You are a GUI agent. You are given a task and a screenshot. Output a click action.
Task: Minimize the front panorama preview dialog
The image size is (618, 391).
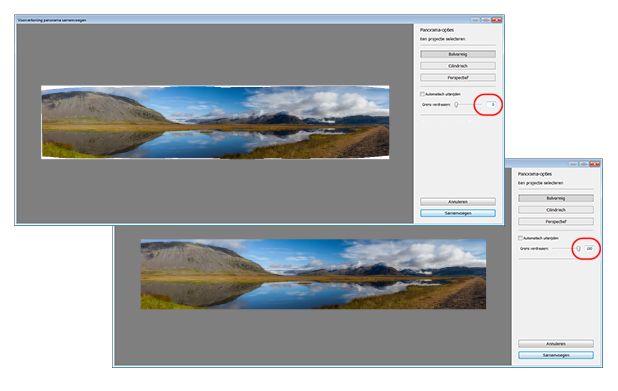click(476, 20)
